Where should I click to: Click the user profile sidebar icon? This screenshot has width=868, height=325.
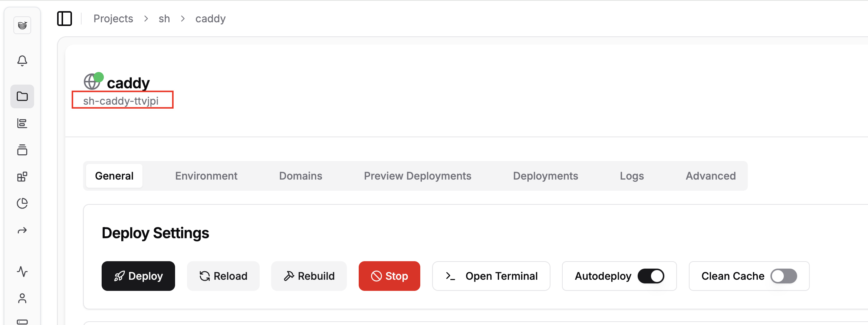(22, 298)
